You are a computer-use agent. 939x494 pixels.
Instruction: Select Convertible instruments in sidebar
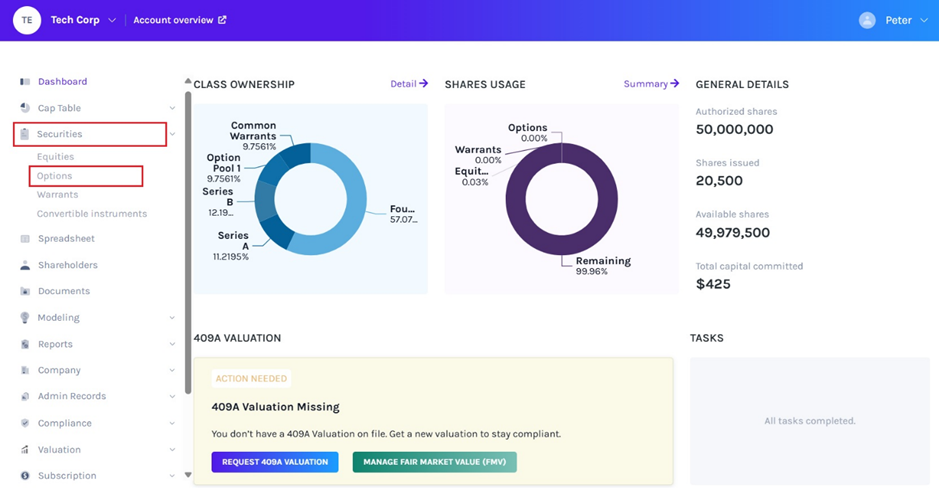92,214
